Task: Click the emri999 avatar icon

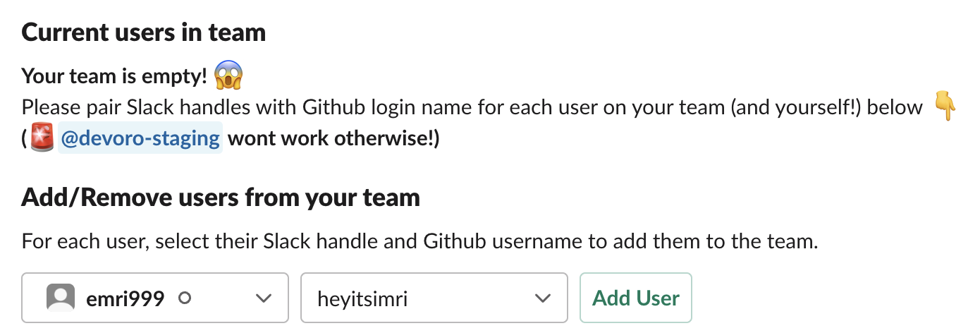Action: point(61,298)
